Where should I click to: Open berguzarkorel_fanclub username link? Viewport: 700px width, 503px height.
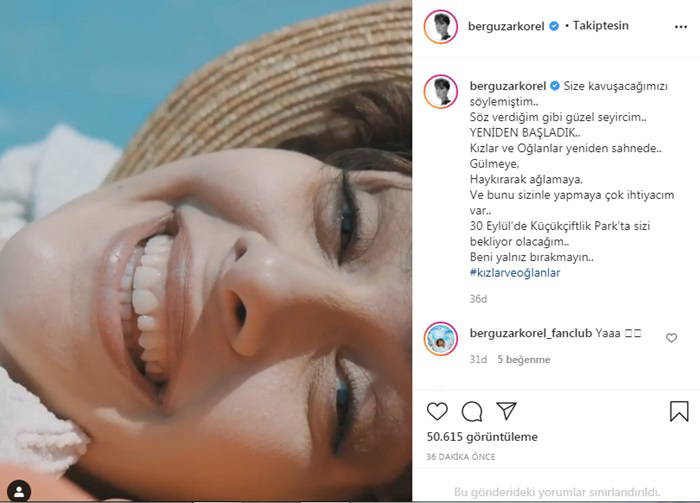click(529, 332)
